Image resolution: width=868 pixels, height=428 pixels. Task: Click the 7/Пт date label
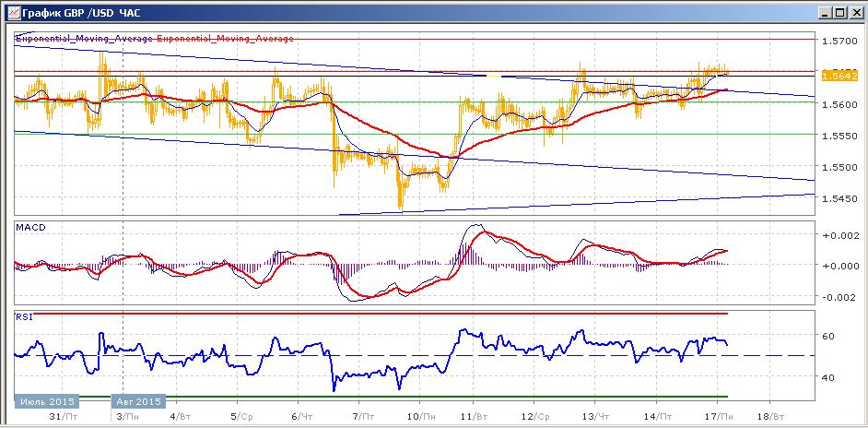coord(364,416)
